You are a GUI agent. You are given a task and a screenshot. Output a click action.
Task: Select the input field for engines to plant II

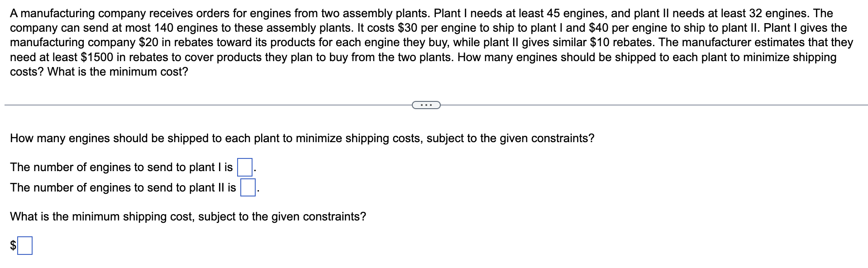[247, 187]
